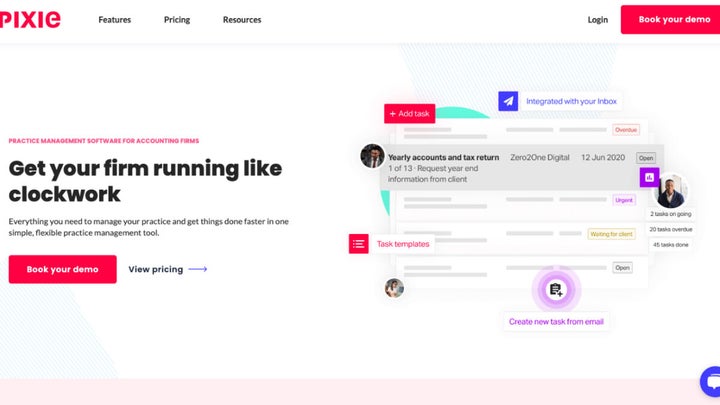
Task: Open the Resources menu
Action: (x=242, y=20)
